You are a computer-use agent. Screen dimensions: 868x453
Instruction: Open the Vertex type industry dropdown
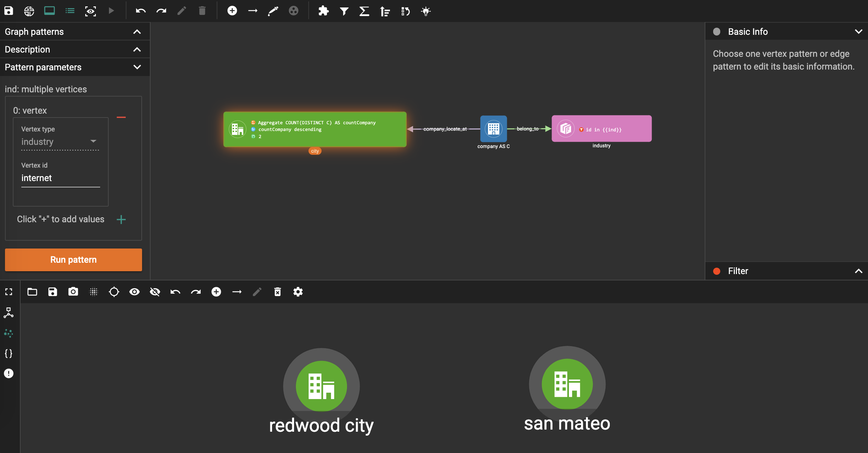point(60,142)
